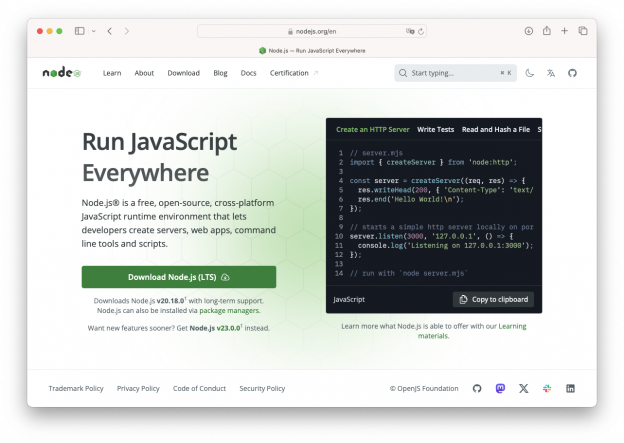Toggle dark mode with the moon icon
Image resolution: width=624 pixels, height=443 pixels.
point(529,73)
